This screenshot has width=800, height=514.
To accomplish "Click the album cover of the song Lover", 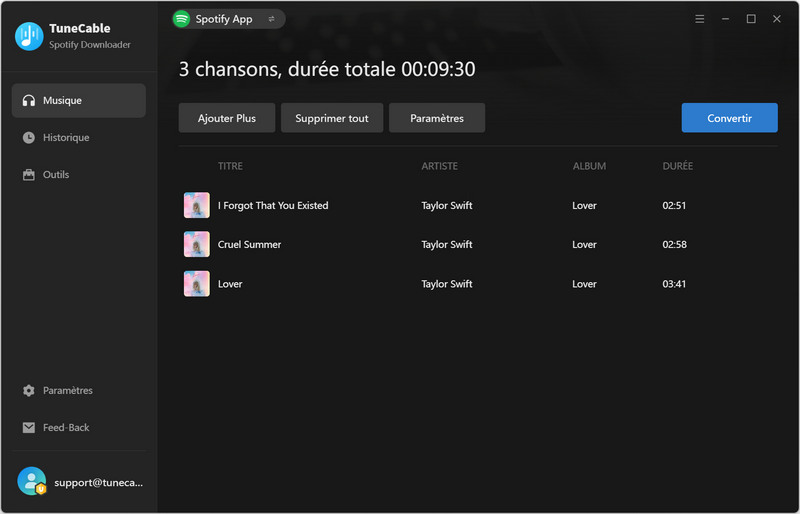I will [x=196, y=284].
